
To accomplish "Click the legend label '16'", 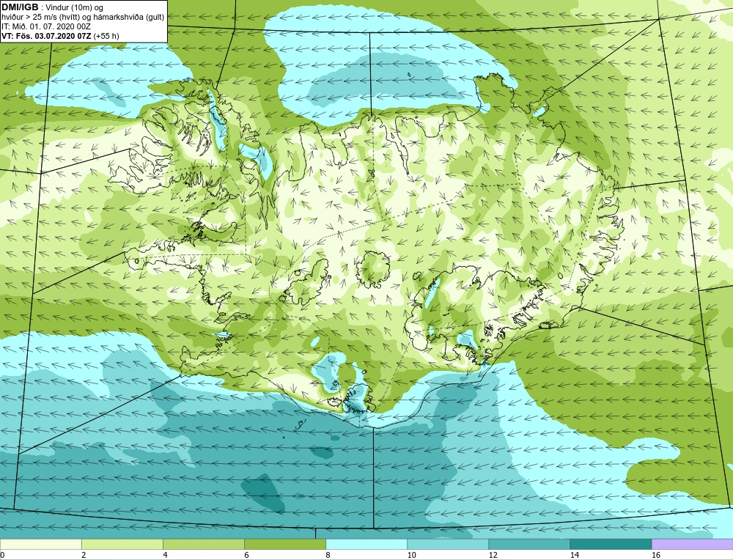I will tap(656, 555).
